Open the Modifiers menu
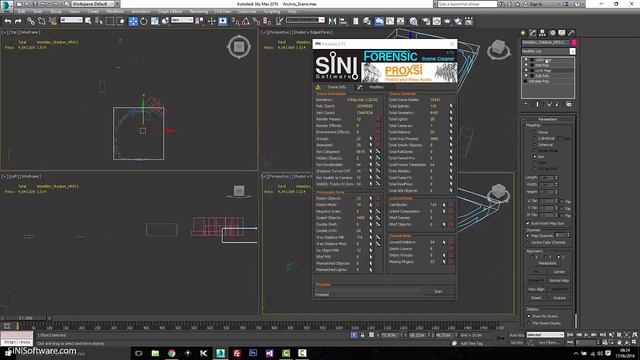The image size is (640, 360). [115, 11]
